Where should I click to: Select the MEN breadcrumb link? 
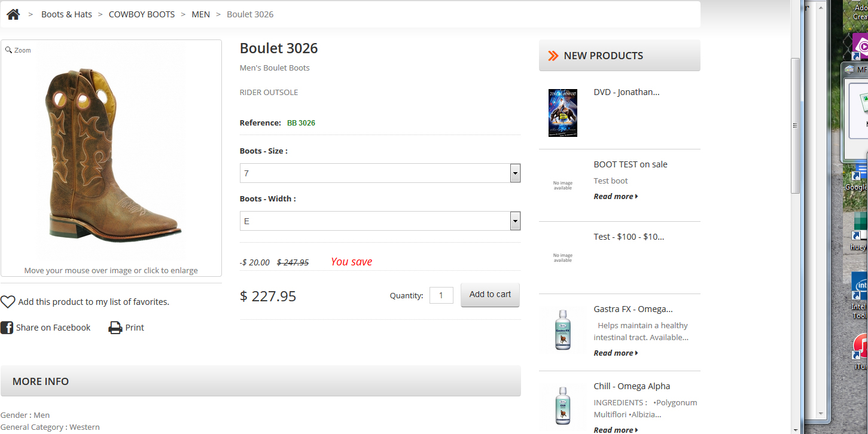[x=200, y=14]
